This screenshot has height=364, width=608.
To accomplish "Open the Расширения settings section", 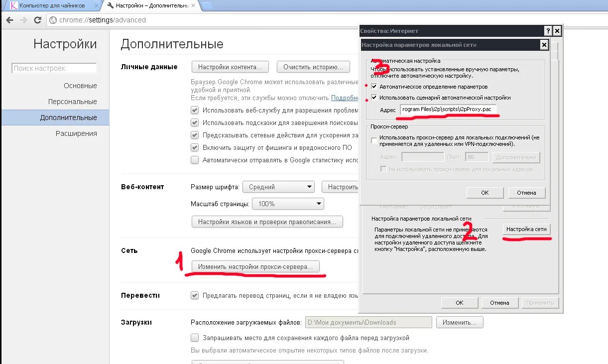I will 76,133.
